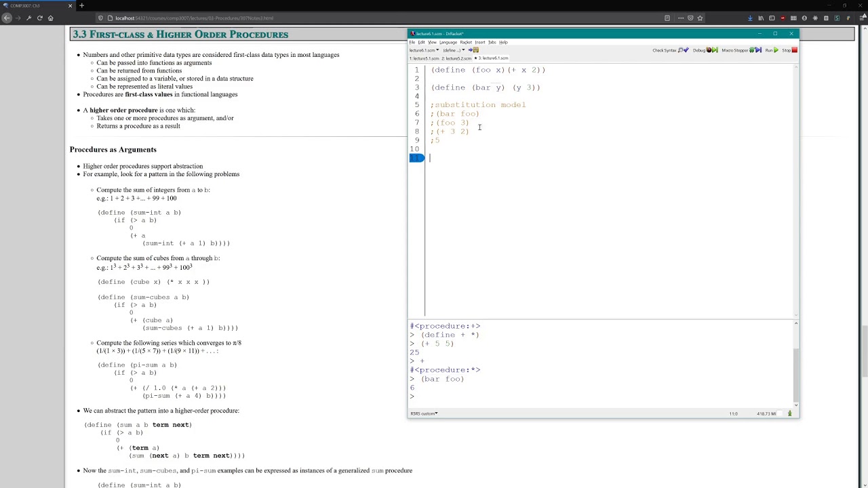Click the browser address bar URL
Viewport: 868px width, 488px height.
point(194,18)
